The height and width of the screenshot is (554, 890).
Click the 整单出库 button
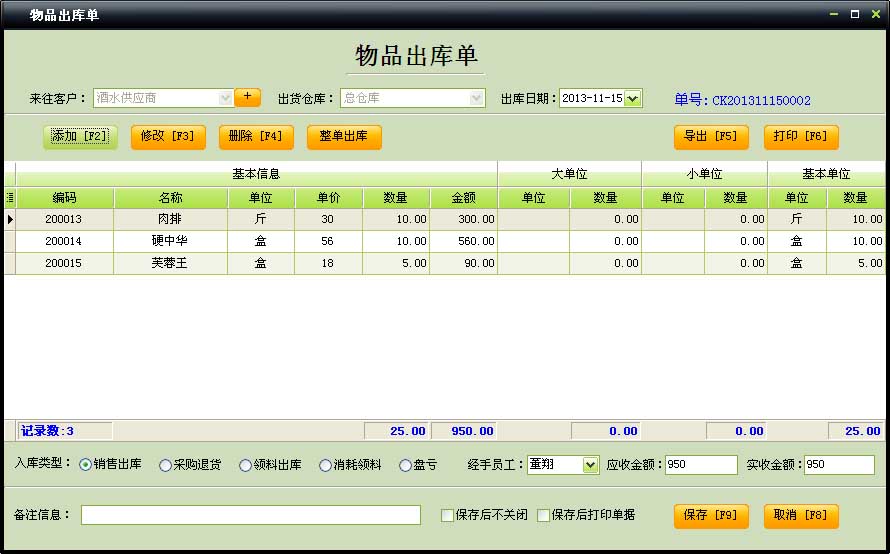[x=343, y=137]
